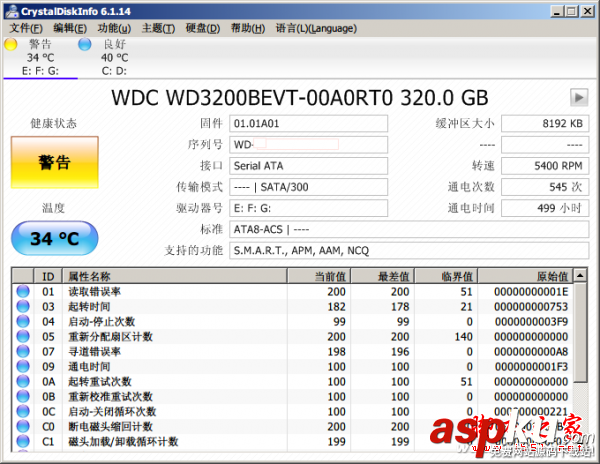The width and height of the screenshot is (600, 464).
Task: Select the 启动-停止次数 attribute name
Action: 101,322
